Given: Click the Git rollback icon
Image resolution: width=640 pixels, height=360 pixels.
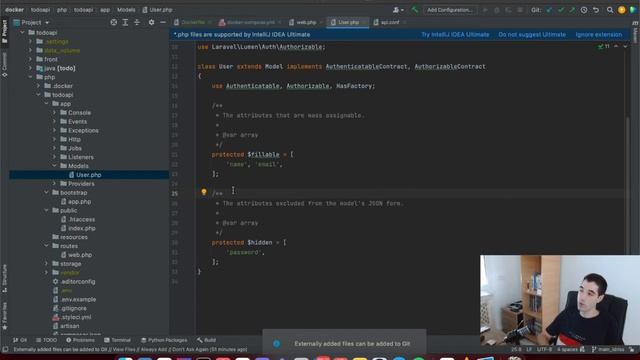Looking at the screenshot, I should point(596,10).
